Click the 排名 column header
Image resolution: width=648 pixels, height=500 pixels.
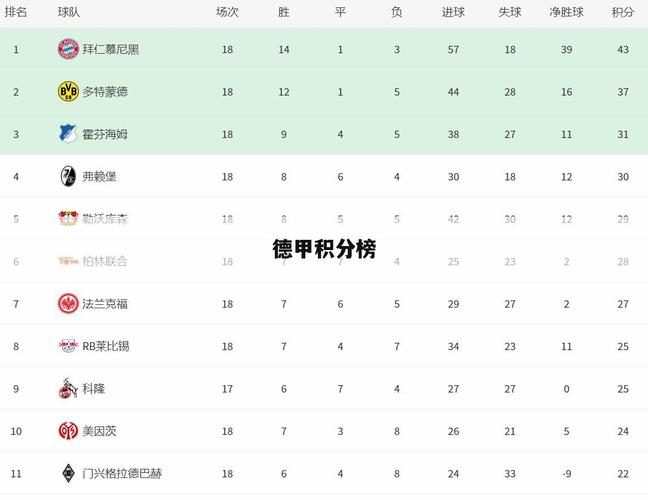click(x=16, y=12)
